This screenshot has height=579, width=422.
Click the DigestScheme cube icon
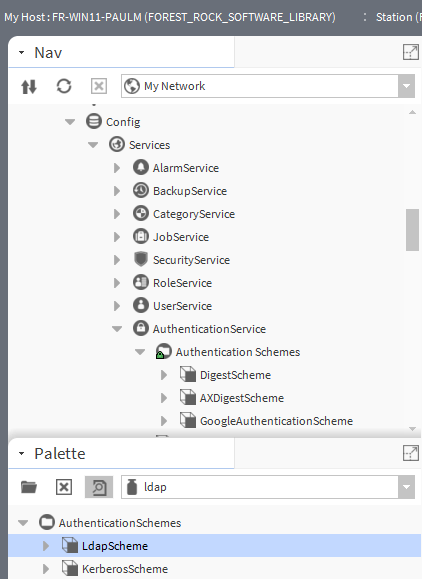point(188,374)
